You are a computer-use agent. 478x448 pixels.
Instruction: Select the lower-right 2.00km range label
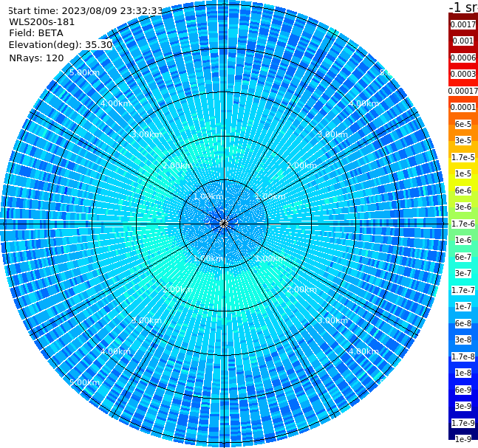(301, 289)
